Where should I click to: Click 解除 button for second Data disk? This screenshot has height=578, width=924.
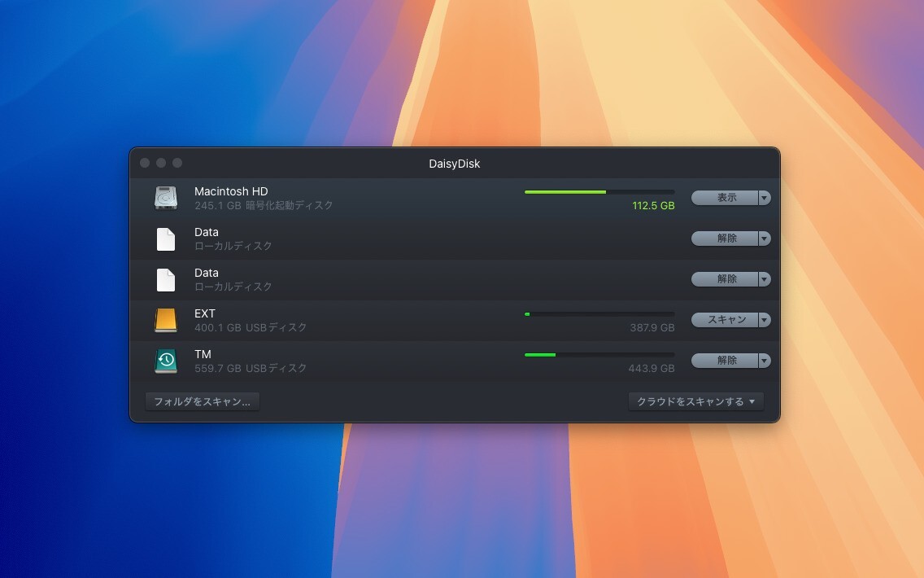pyautogui.click(x=725, y=279)
